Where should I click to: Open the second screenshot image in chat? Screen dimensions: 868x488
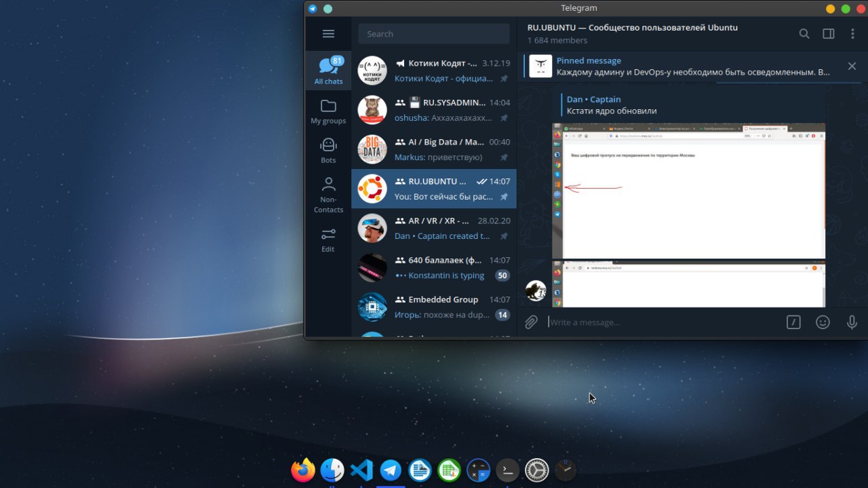pos(688,284)
